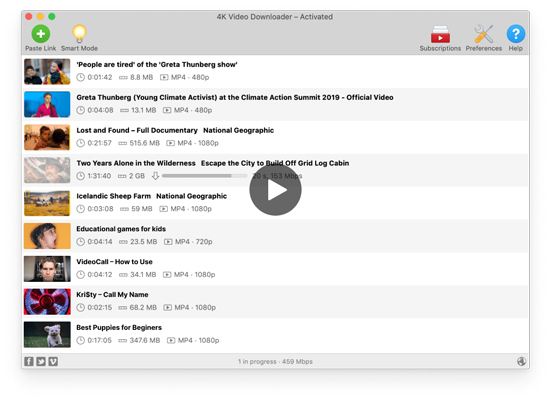Viewport: 550px width, 400px height.
Task: Click the '0:03:08' duration text
Action: tap(100, 209)
